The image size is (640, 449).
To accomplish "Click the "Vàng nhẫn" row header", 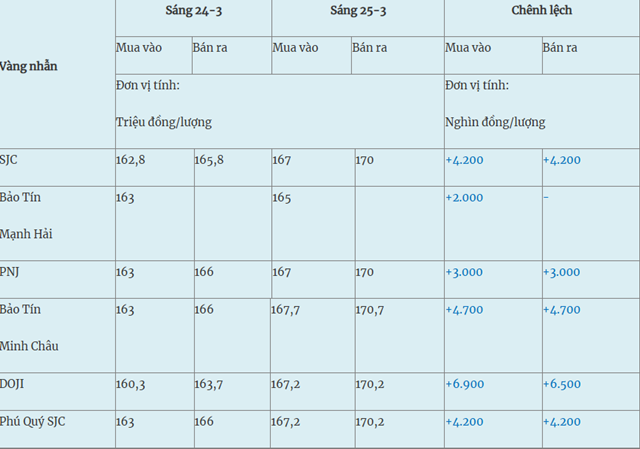I will pos(30,66).
